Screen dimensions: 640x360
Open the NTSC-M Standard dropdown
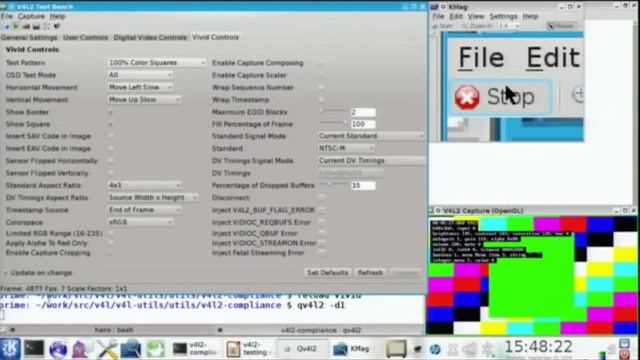tap(346, 148)
